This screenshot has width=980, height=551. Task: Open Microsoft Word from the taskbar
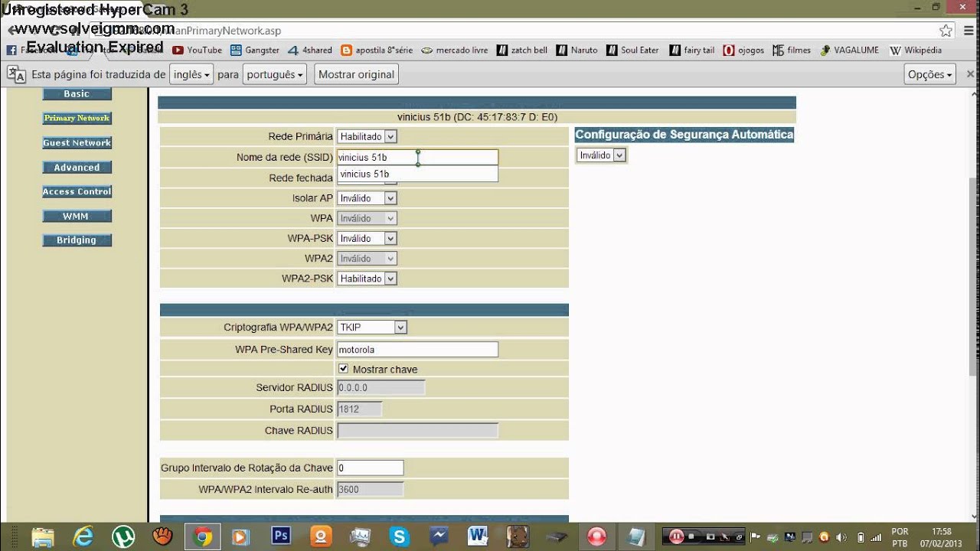click(x=478, y=536)
